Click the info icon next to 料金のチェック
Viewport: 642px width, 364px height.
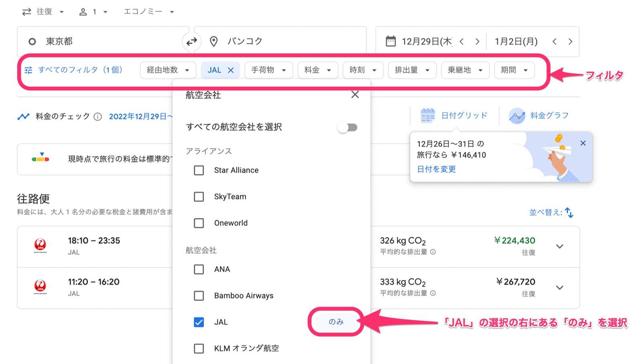click(98, 117)
